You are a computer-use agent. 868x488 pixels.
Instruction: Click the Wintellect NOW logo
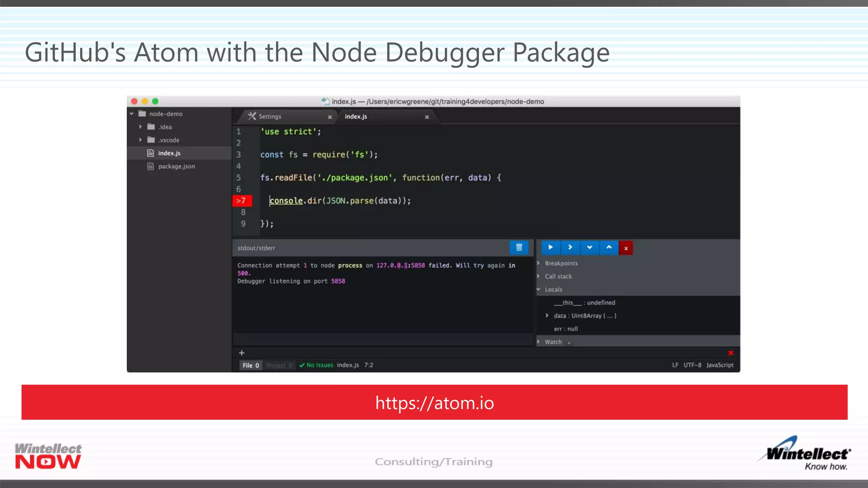pyautogui.click(x=48, y=456)
